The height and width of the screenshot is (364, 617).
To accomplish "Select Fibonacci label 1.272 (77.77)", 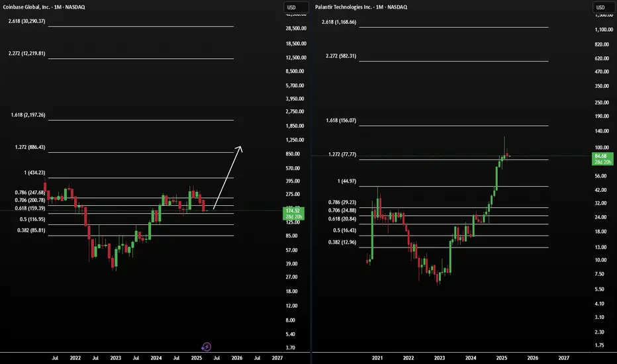I will point(342,154).
